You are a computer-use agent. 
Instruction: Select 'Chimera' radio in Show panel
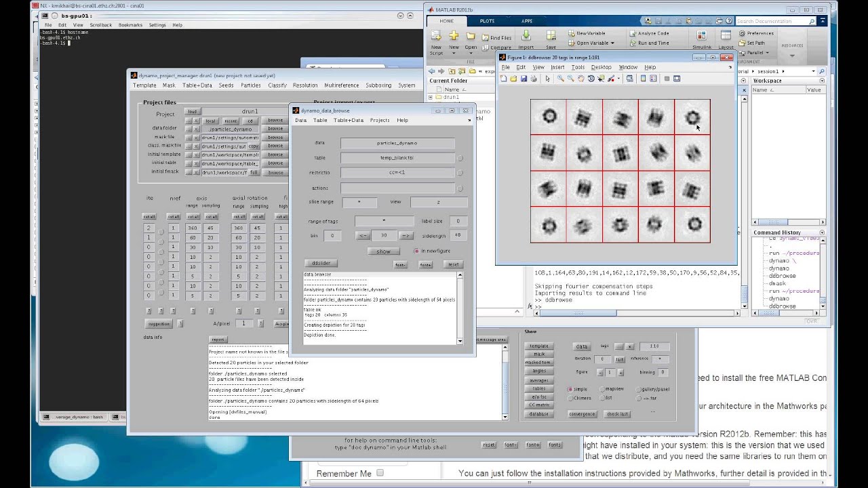[570, 399]
